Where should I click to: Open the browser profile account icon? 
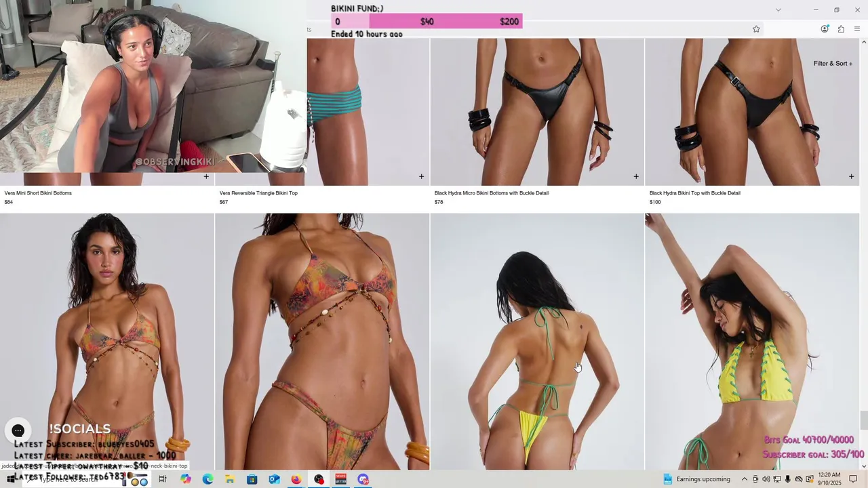pyautogui.click(x=825, y=29)
